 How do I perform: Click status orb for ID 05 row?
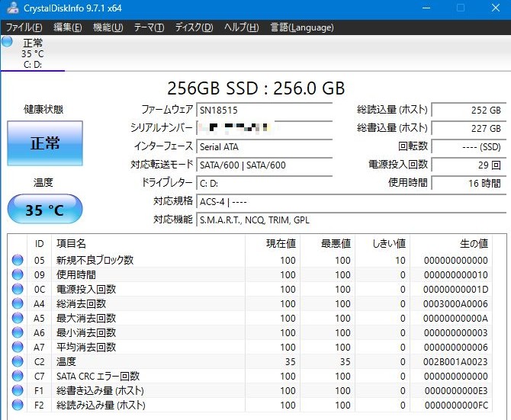coord(18,260)
